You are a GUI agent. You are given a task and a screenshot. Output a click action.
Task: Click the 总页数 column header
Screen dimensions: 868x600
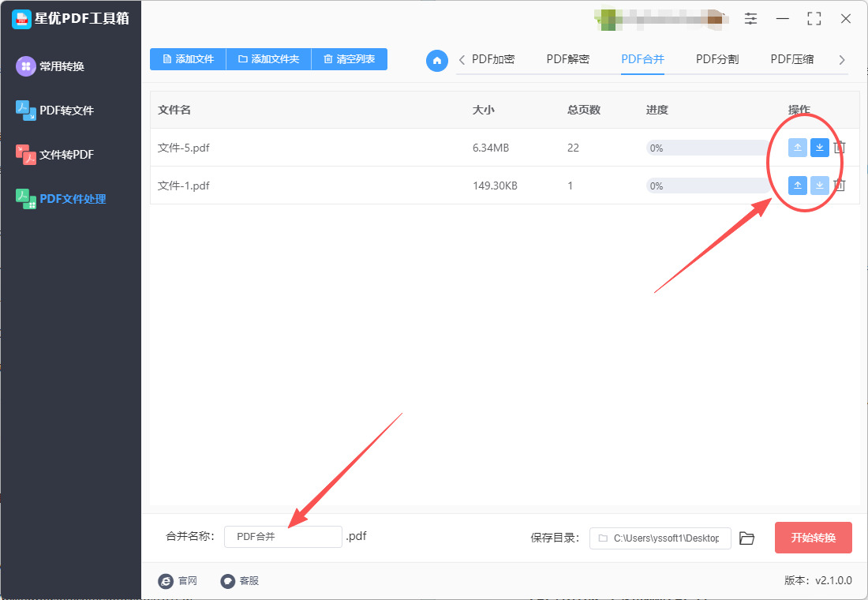[584, 110]
